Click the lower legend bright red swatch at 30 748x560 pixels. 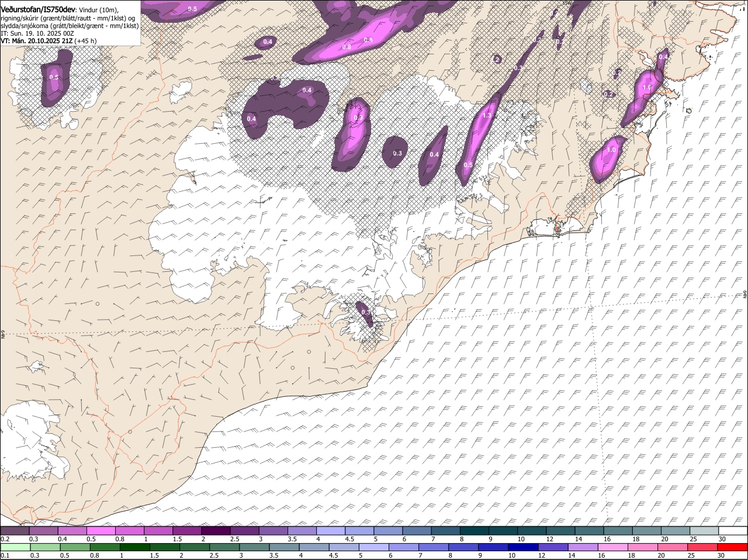click(x=733, y=547)
